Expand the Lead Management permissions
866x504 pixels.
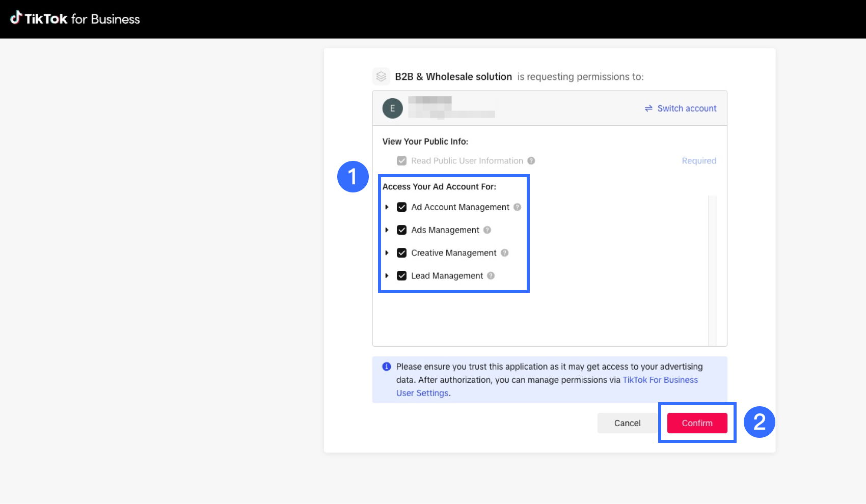click(387, 276)
